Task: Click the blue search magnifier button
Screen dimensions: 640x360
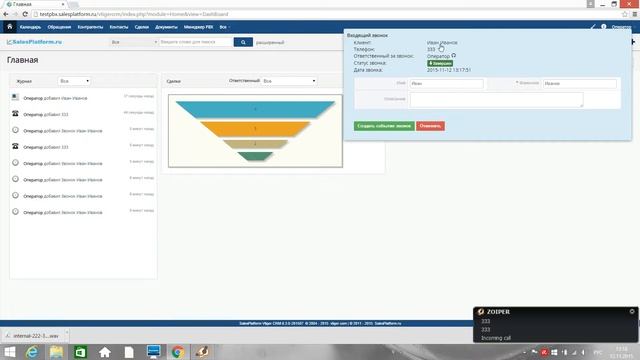Action: [243, 42]
